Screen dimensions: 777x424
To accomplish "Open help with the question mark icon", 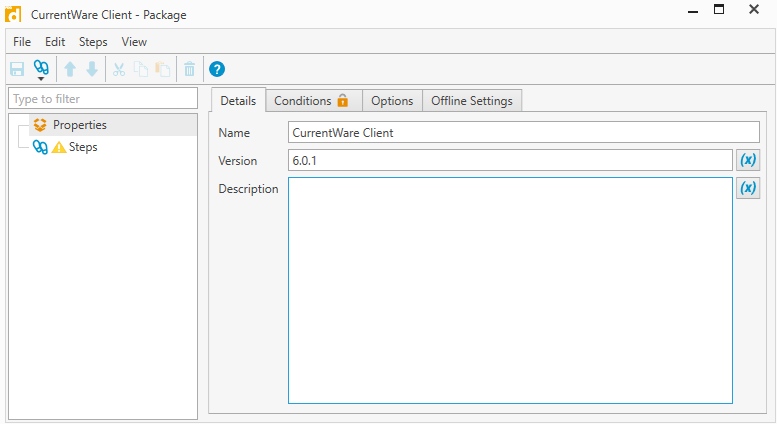I will [217, 69].
